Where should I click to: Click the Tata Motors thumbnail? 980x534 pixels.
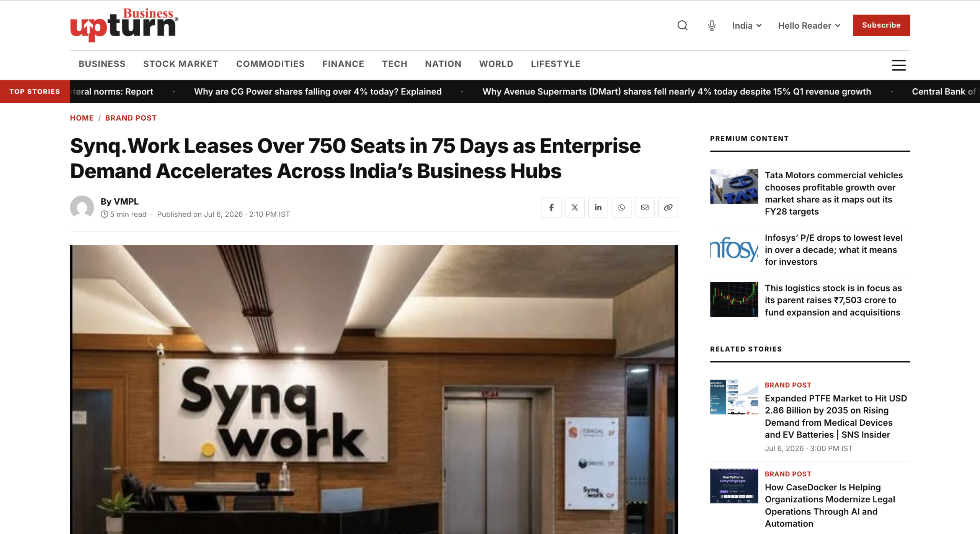click(734, 186)
